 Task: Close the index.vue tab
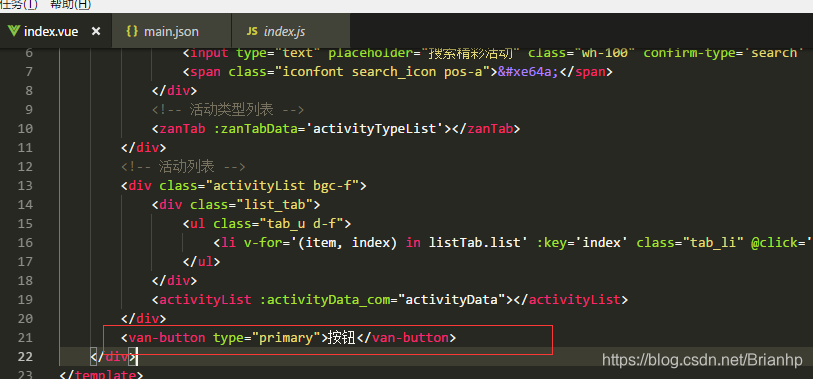(95, 32)
